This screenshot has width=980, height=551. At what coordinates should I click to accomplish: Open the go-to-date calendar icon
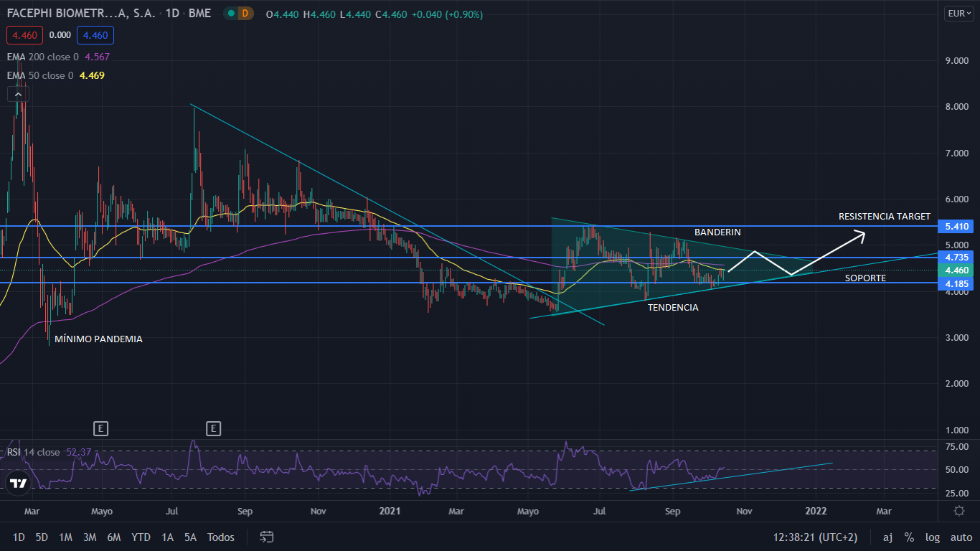[x=267, y=537]
